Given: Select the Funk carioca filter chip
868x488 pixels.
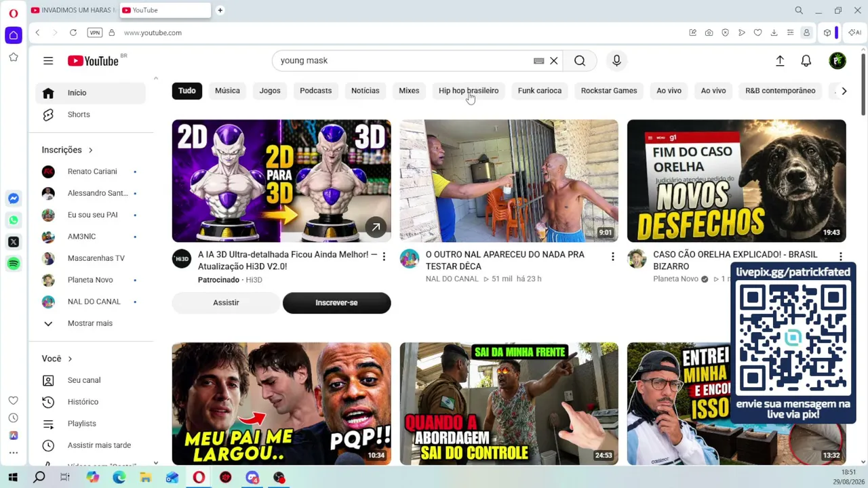Looking at the screenshot, I should 540,91.
